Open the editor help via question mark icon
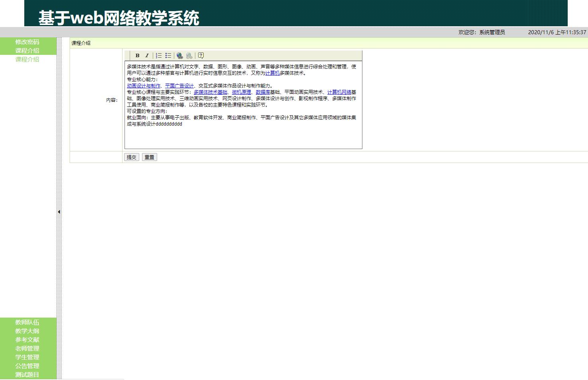The height and width of the screenshot is (380, 588). [201, 55]
